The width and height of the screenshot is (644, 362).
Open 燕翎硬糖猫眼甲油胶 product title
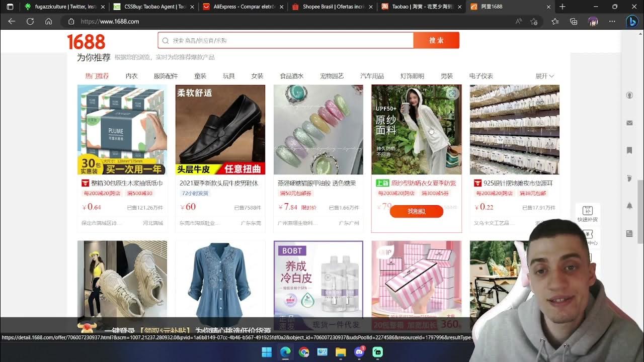pyautogui.click(x=316, y=183)
